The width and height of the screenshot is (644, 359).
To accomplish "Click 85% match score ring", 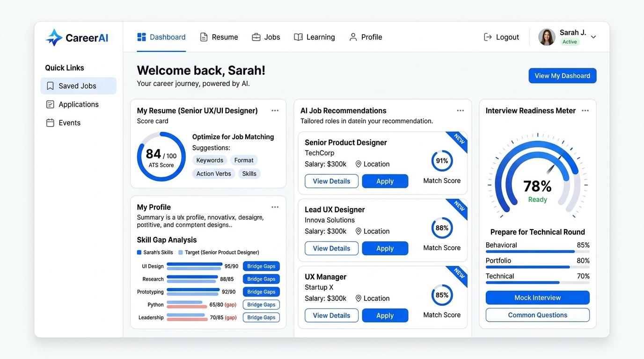I will pyautogui.click(x=442, y=295).
